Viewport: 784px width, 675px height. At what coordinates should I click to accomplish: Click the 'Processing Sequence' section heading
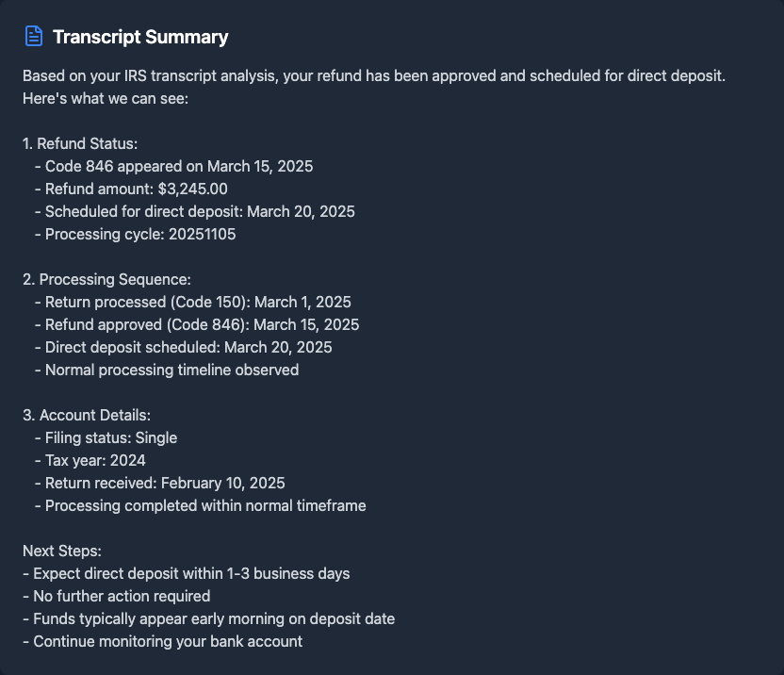pos(106,279)
